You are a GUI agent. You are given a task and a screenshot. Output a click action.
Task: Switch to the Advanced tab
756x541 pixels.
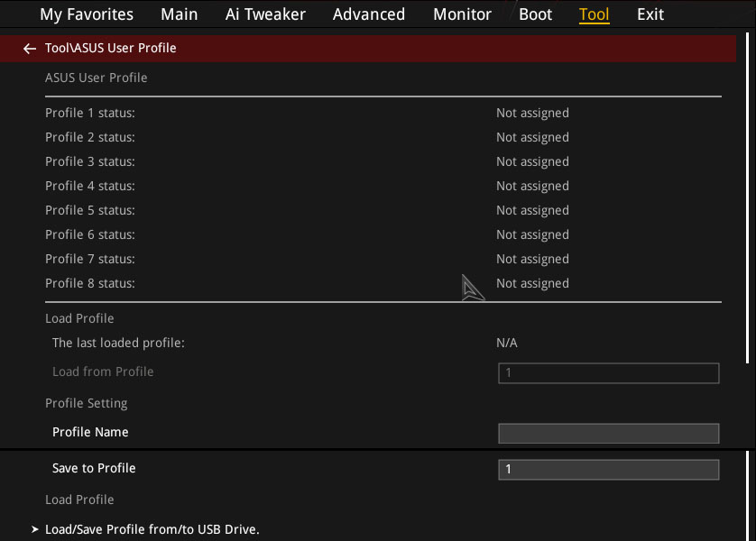coord(369,14)
